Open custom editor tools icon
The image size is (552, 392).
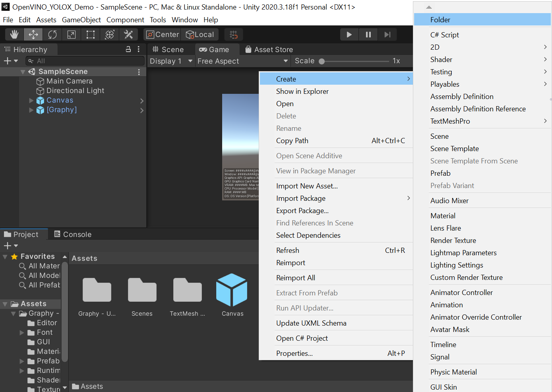(x=128, y=35)
